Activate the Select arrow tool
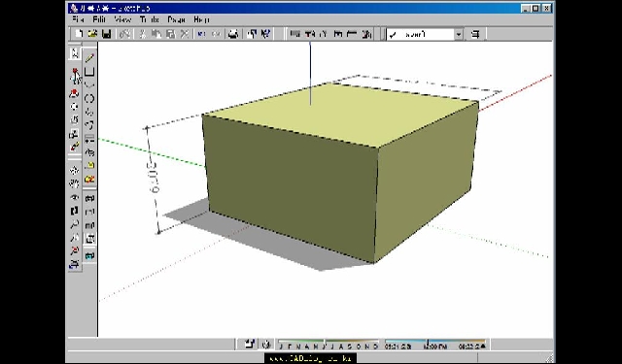Viewport: 622px width, 364px height. [x=75, y=53]
